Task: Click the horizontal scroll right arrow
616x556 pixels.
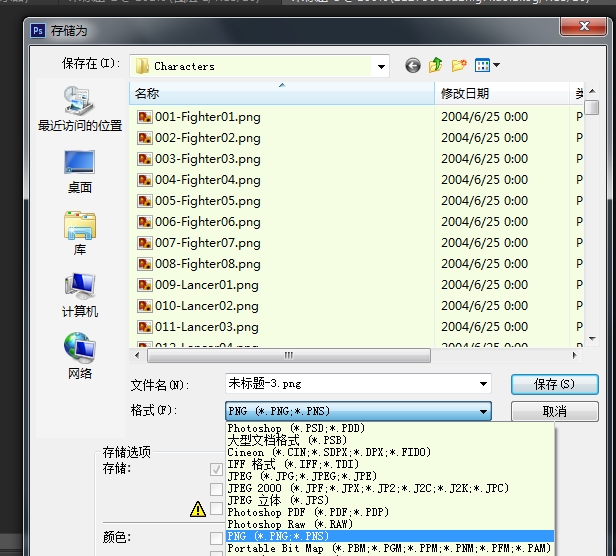Action: (574, 356)
